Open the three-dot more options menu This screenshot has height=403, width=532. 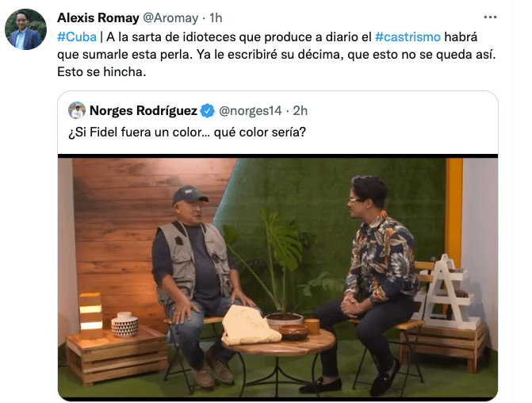490,17
